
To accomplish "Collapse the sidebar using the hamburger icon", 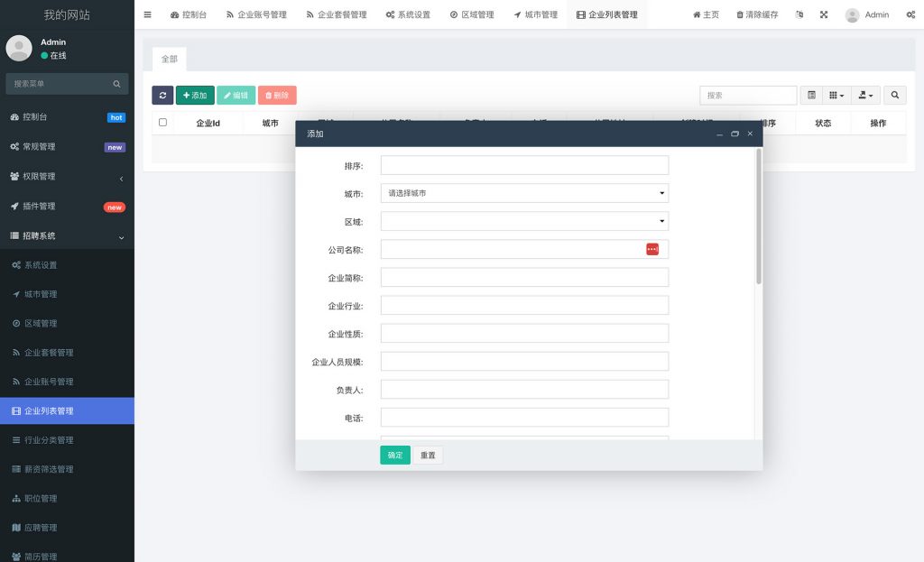I will (x=147, y=14).
